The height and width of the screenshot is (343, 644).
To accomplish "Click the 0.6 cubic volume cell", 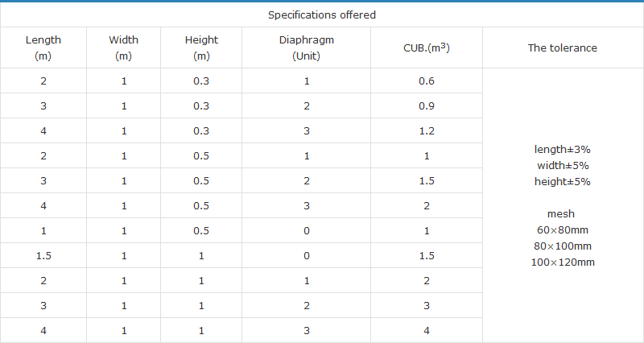I will (x=427, y=81).
